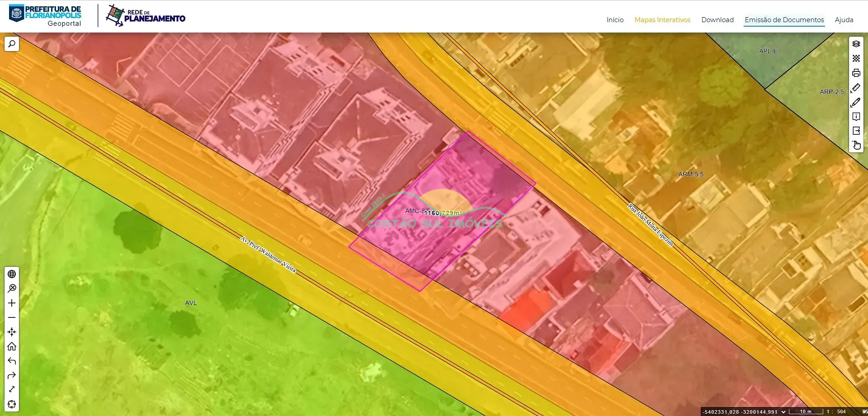The width and height of the screenshot is (868, 416).
Task: Click the coordinates readout in status bar
Action: coord(740,412)
